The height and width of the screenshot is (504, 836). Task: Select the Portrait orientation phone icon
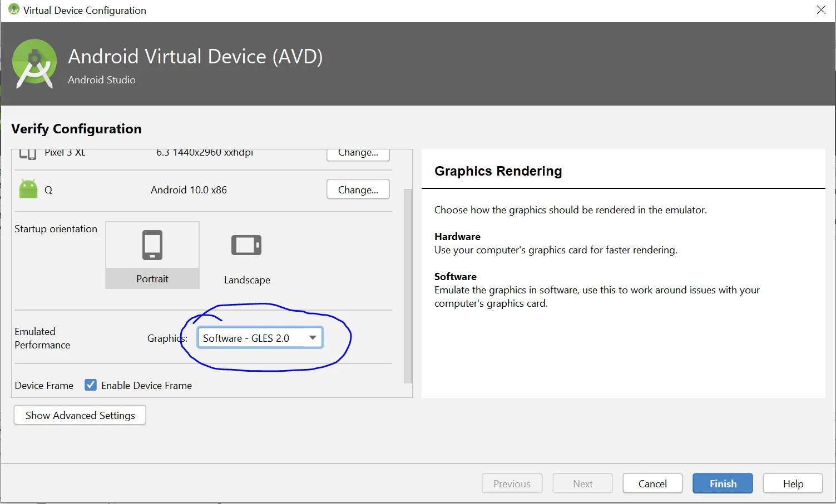(x=152, y=245)
